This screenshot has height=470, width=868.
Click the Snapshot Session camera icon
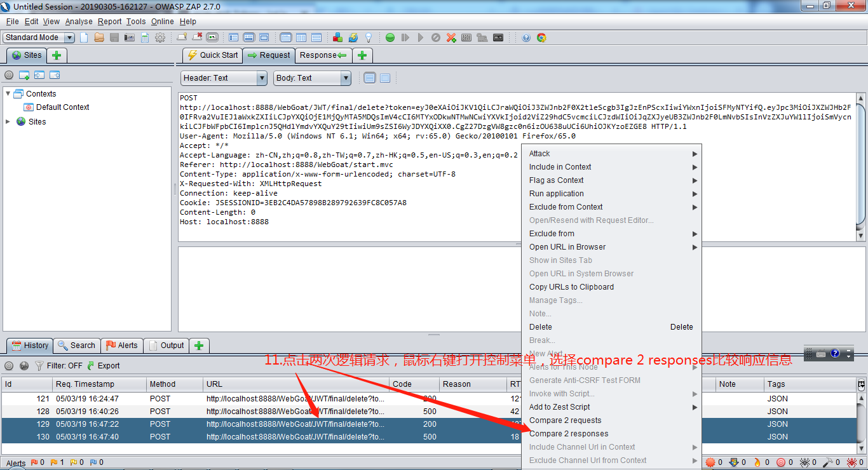pyautogui.click(x=130, y=37)
